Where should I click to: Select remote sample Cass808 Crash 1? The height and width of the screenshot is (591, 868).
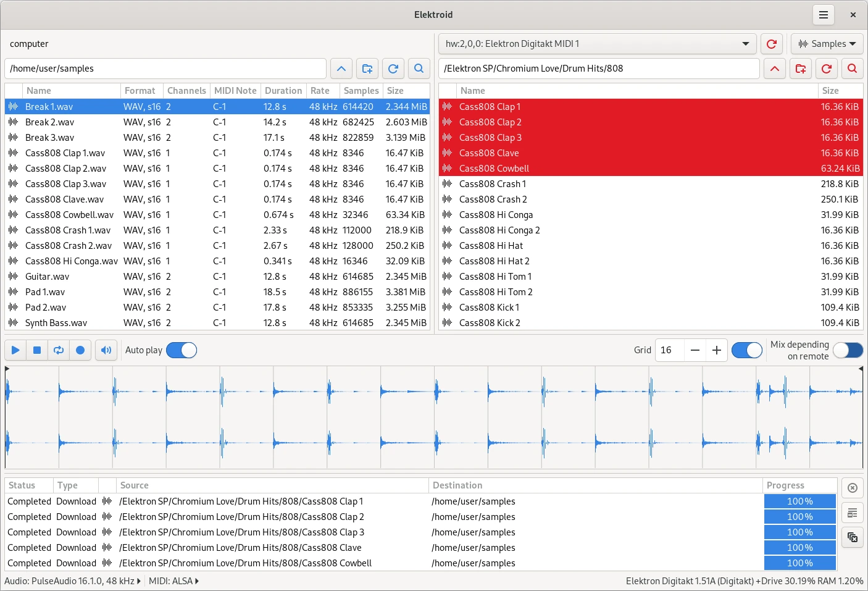pyautogui.click(x=651, y=184)
